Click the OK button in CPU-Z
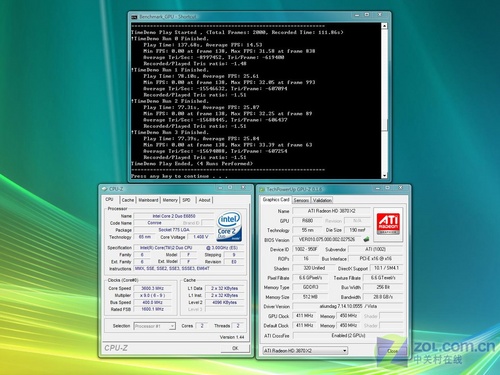This screenshot has height=375, width=500. 235,348
